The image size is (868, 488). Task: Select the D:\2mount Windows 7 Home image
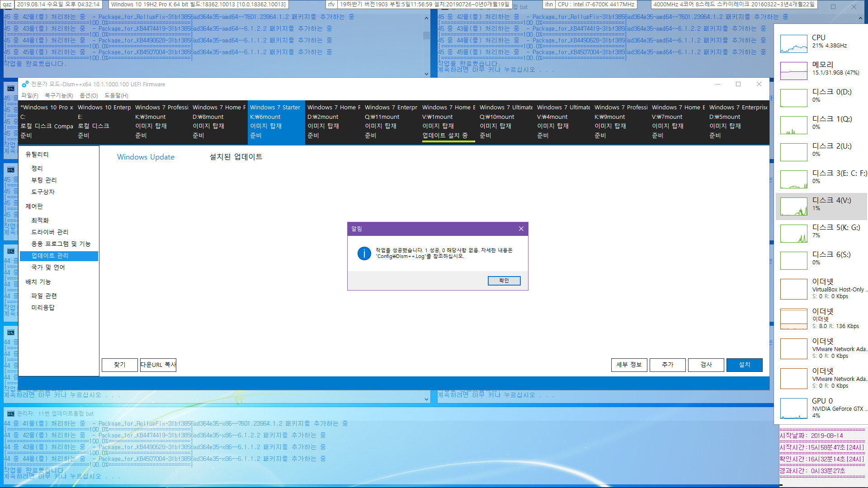334,122
